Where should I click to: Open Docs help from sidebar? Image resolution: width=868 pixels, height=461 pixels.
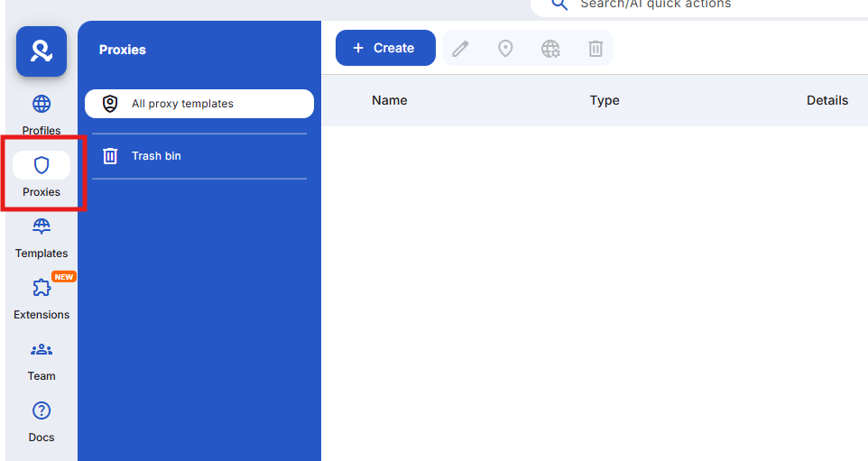[x=42, y=420]
